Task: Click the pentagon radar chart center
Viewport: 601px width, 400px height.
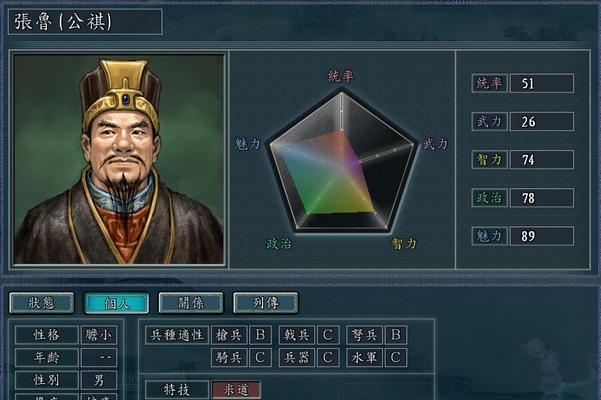Action: point(342,166)
